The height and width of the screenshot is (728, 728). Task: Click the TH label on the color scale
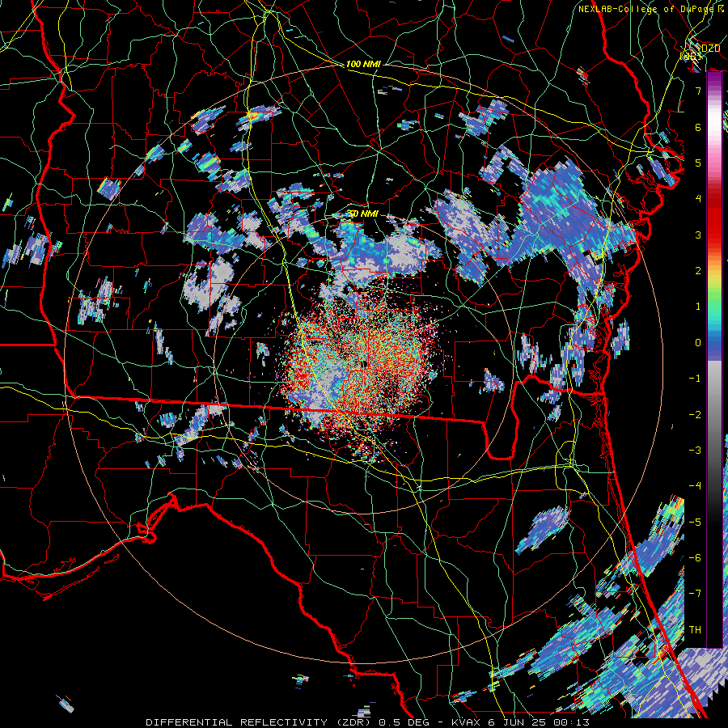(x=695, y=629)
